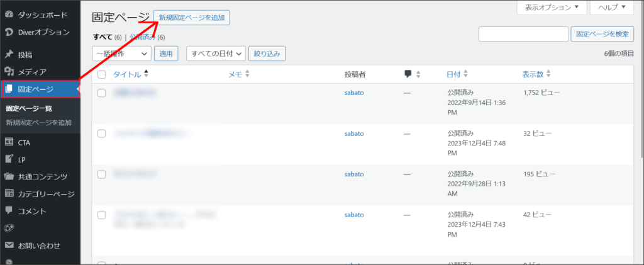Image resolution: width=644 pixels, height=265 pixels.
Task: Click the folder icon beside 共通コンテンツ
Action: tap(9, 177)
